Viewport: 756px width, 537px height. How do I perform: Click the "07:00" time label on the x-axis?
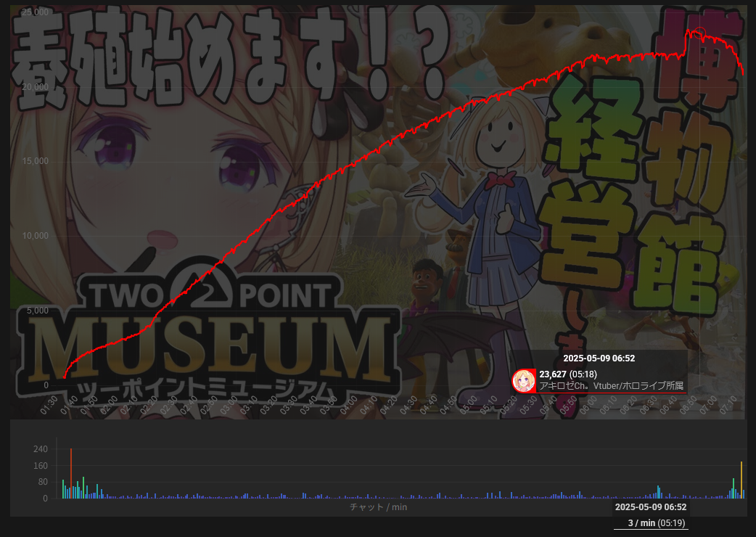point(708,405)
